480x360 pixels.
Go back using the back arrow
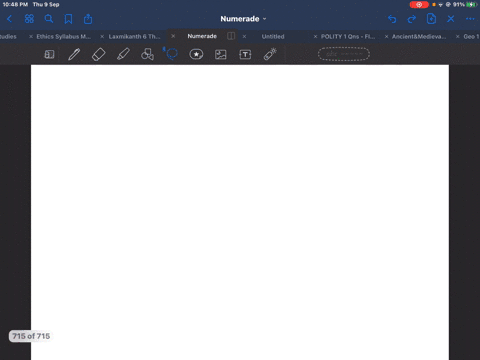coord(9,19)
